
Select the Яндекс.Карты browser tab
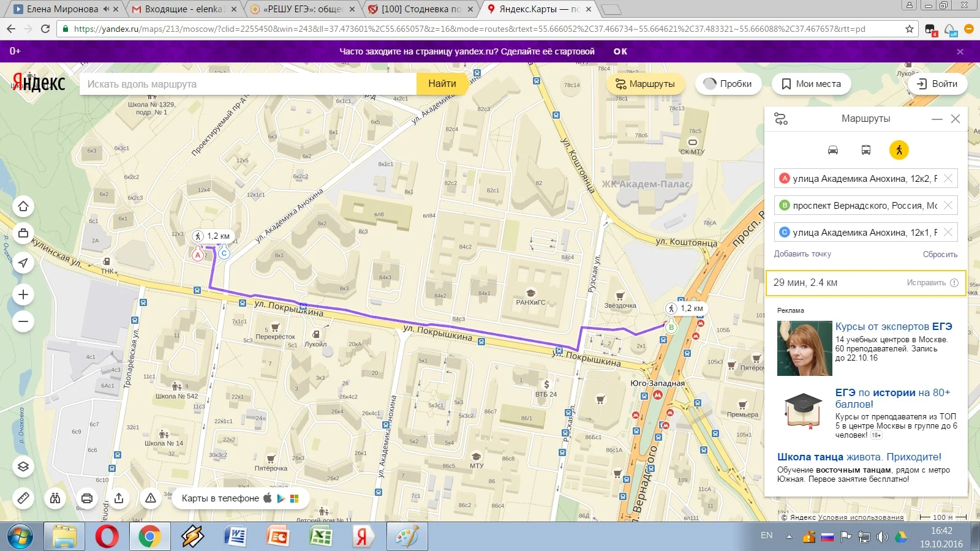[x=539, y=9]
